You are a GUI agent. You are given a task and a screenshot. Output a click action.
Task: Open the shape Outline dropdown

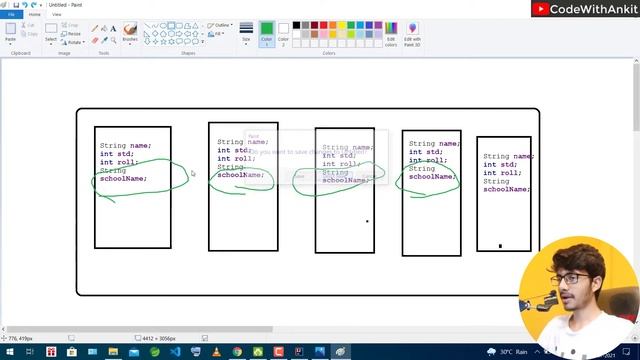click(x=220, y=25)
